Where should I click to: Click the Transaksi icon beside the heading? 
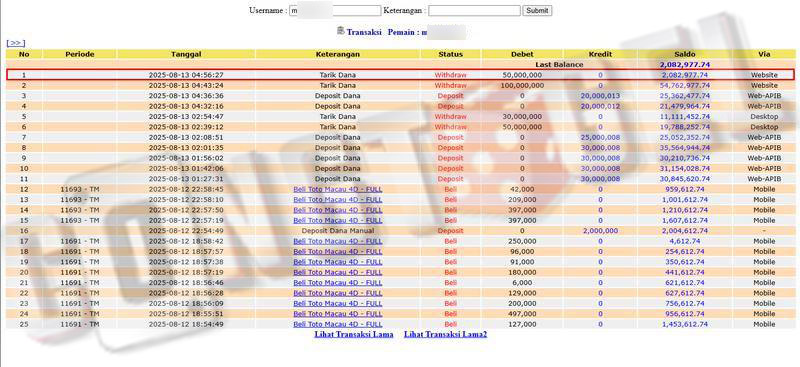(x=341, y=31)
